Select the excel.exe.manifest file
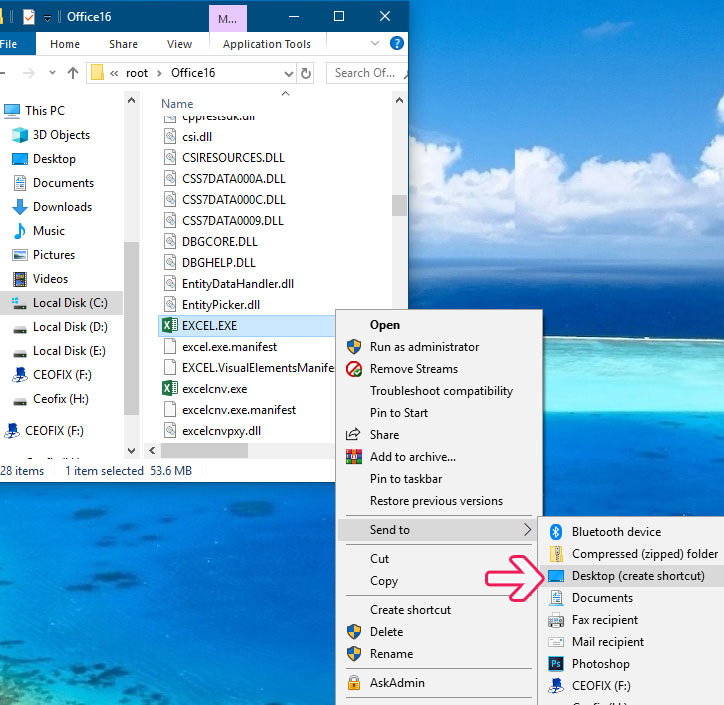 229,347
